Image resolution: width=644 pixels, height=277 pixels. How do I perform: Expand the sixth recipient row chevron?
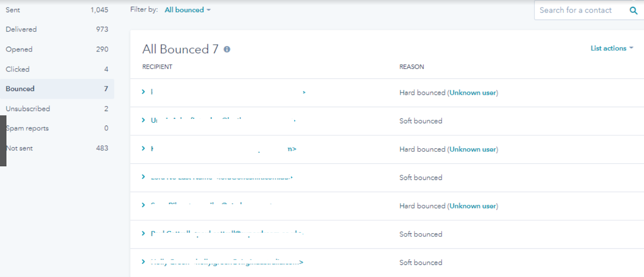pos(143,233)
